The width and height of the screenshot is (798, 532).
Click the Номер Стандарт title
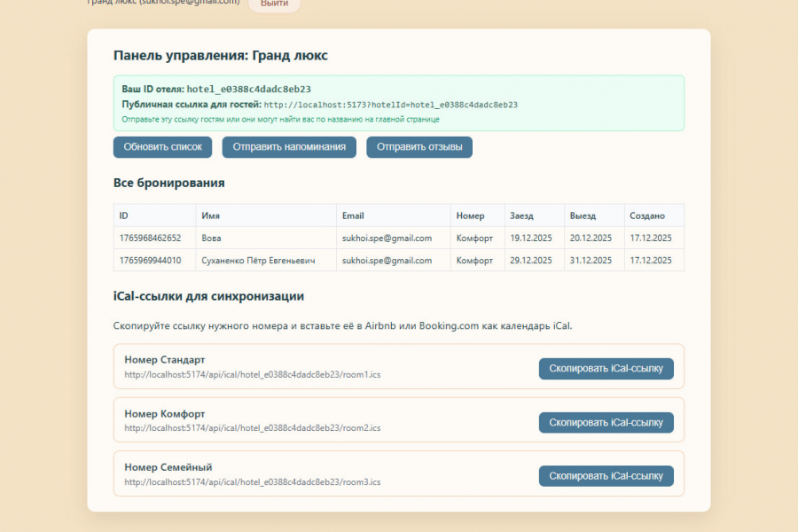pos(164,360)
